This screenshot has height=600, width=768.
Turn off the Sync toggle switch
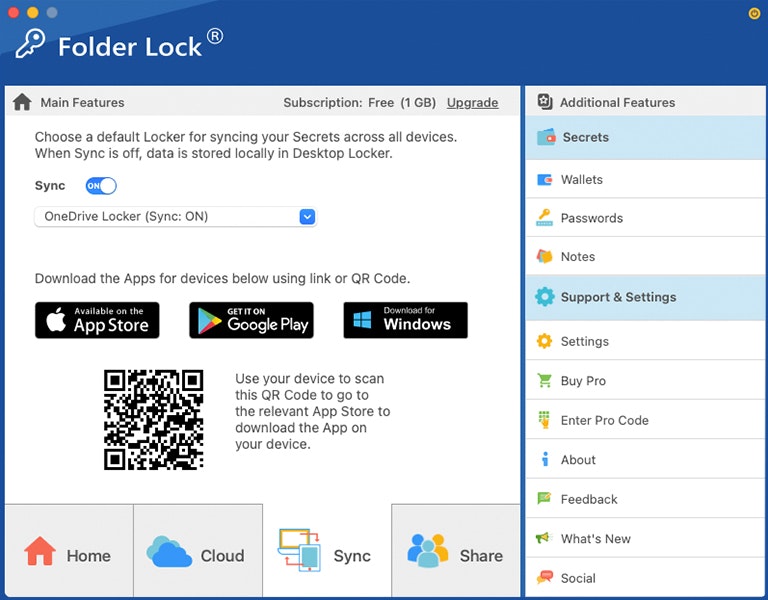101,186
